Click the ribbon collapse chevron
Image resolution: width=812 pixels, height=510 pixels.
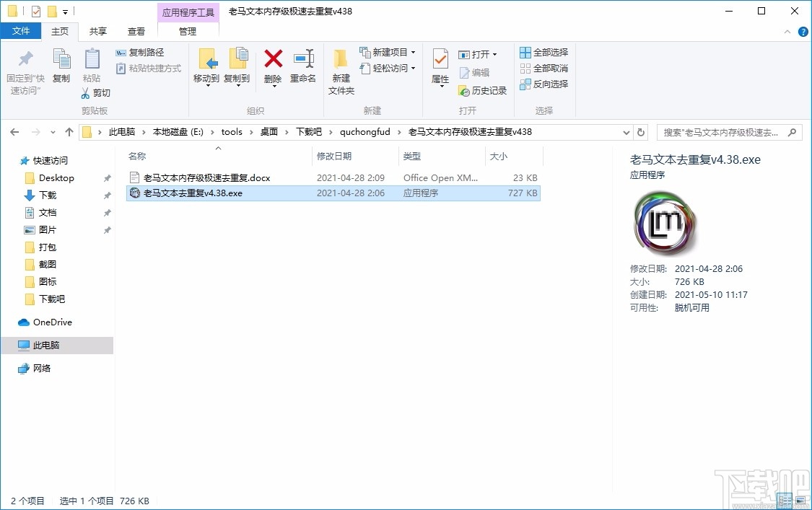pyautogui.click(x=787, y=31)
